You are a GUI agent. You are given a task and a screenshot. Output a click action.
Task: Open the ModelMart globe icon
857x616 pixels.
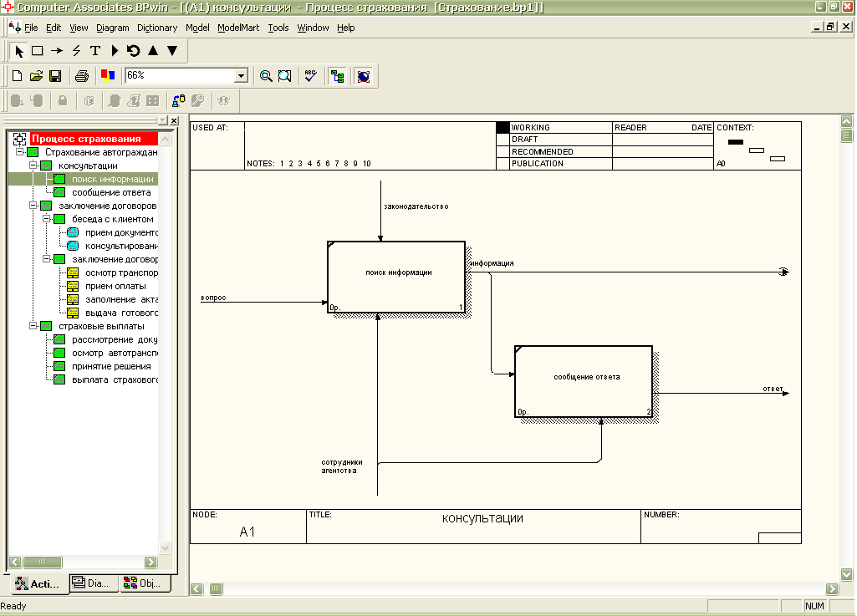click(364, 76)
